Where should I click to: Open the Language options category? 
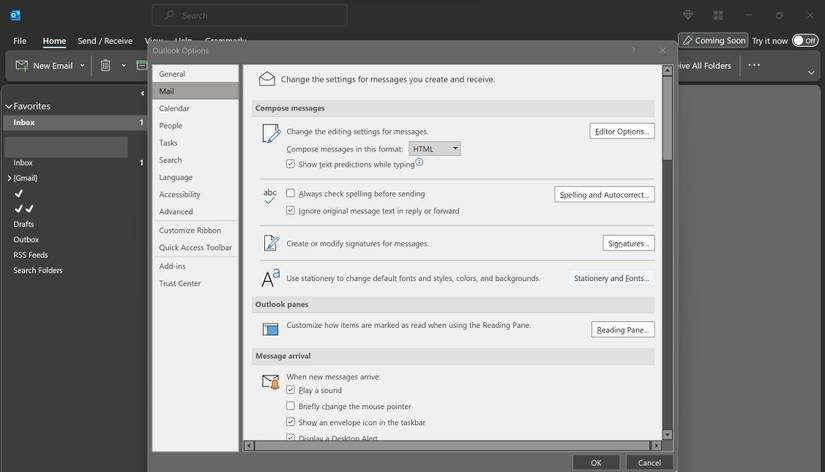point(195,177)
